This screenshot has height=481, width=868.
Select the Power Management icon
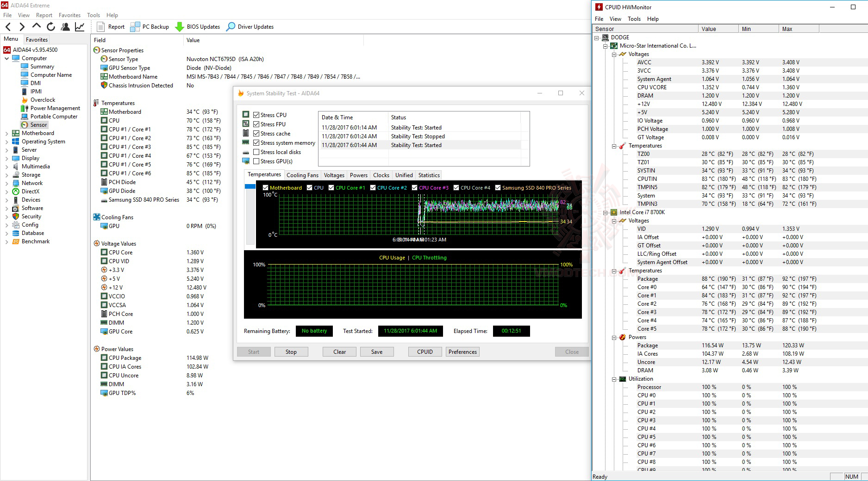click(25, 108)
